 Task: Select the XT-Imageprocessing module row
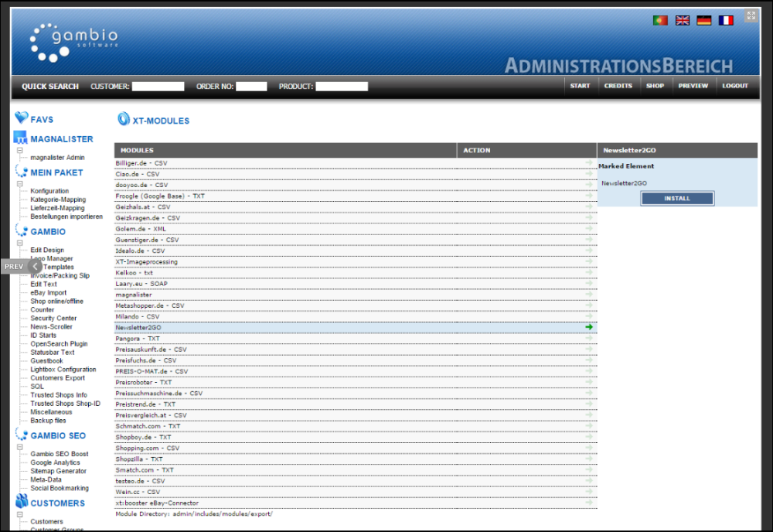(356, 262)
